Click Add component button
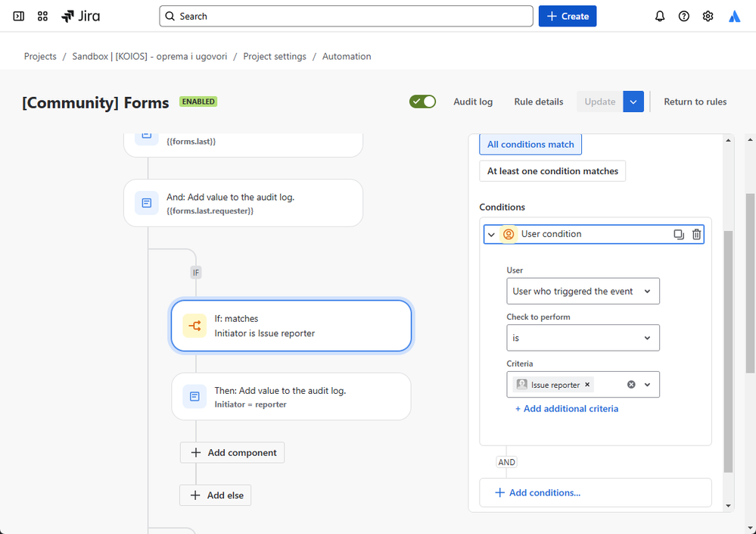756x534 pixels. [x=232, y=452]
